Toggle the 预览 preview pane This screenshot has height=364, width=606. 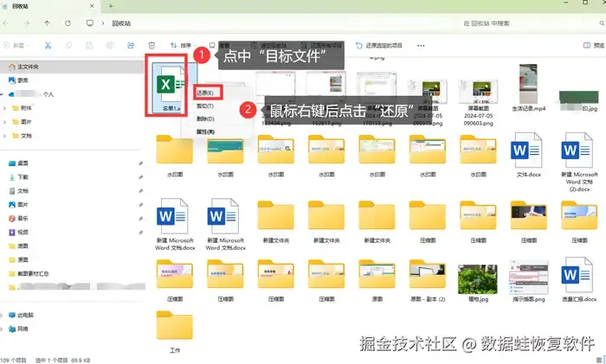pyautogui.click(x=594, y=46)
